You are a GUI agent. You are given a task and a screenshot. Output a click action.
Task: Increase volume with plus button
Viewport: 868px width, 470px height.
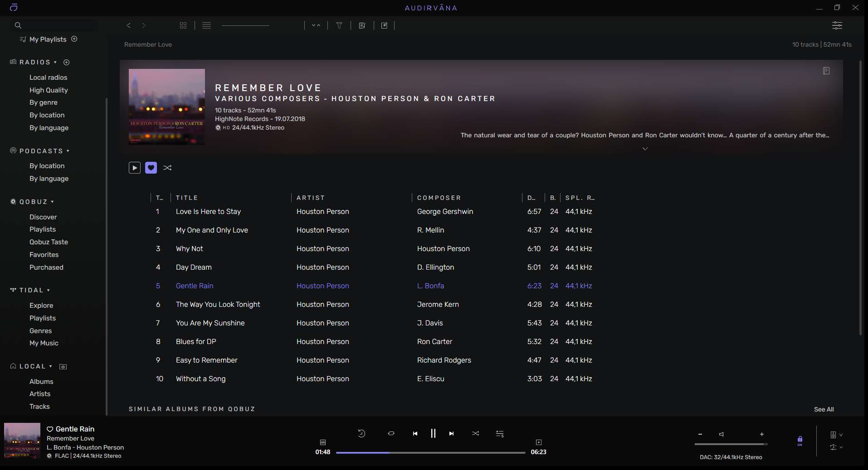click(762, 434)
